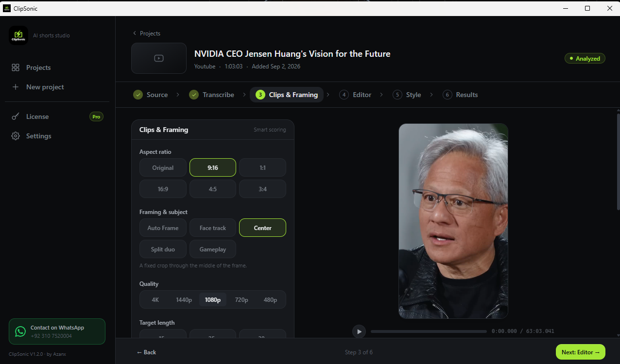Image resolution: width=620 pixels, height=364 pixels.
Task: Choose Face track framing mode
Action: [213, 228]
